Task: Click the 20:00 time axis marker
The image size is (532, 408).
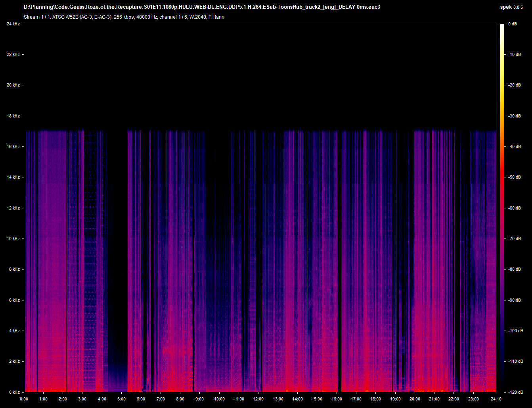Action: pyautogui.click(x=415, y=399)
